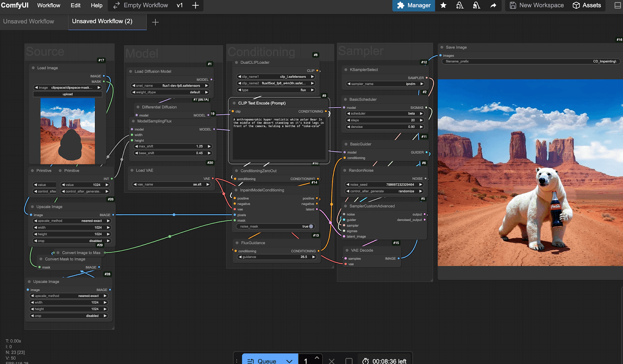
Task: Open the Assets cube panel
Action: click(x=586, y=5)
